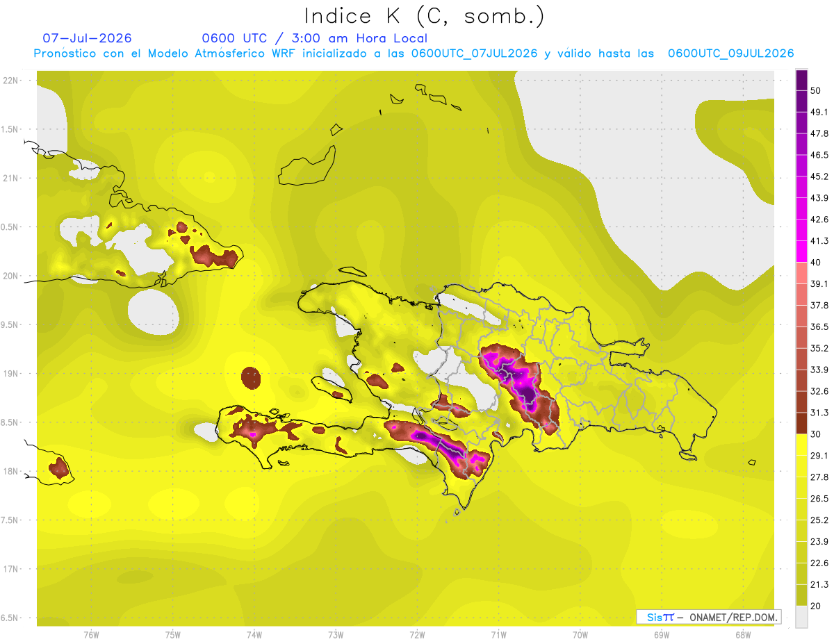Click the '74W' longitude label
Image resolution: width=834 pixels, height=644 pixels.
tap(254, 635)
